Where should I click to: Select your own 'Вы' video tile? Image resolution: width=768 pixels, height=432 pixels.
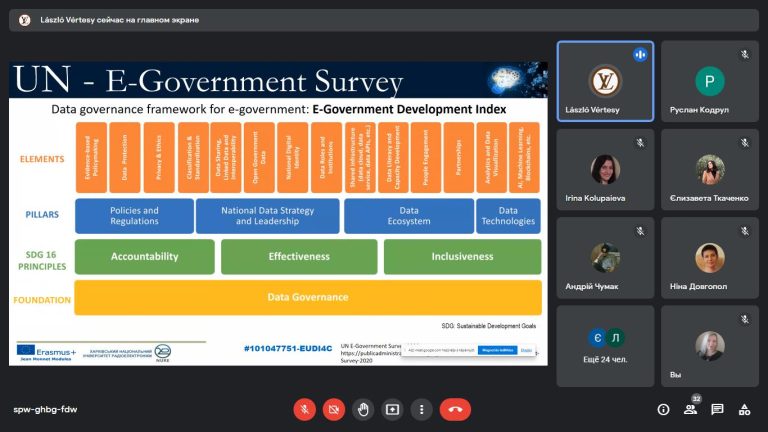point(710,346)
